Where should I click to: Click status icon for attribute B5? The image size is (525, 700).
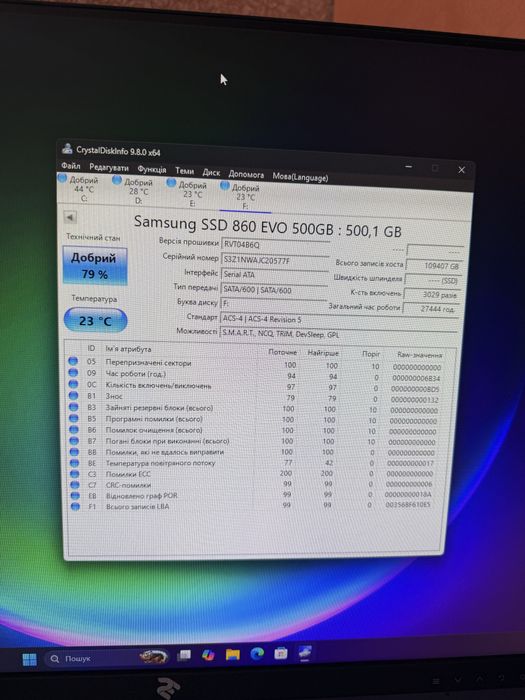(x=74, y=418)
